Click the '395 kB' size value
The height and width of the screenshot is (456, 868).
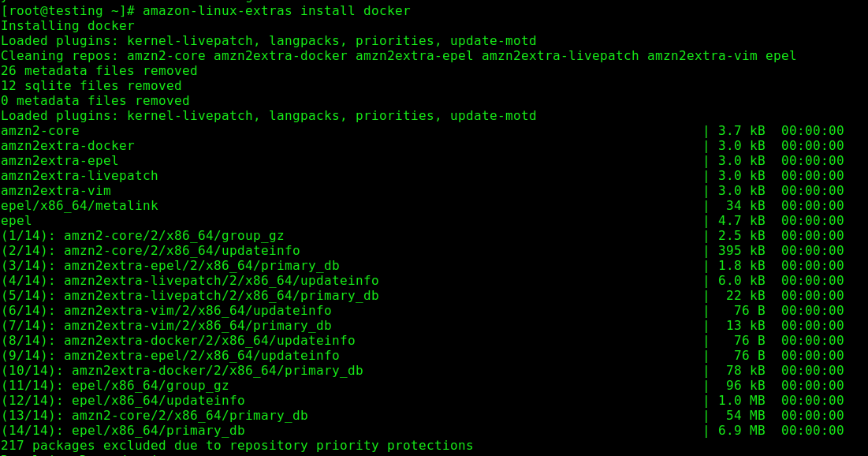pyautogui.click(x=741, y=251)
